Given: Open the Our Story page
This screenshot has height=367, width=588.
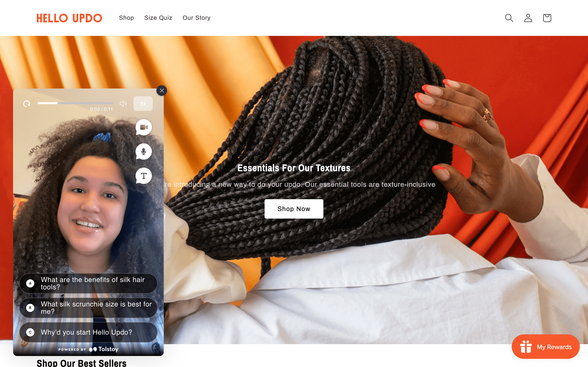Looking at the screenshot, I should coord(196,17).
